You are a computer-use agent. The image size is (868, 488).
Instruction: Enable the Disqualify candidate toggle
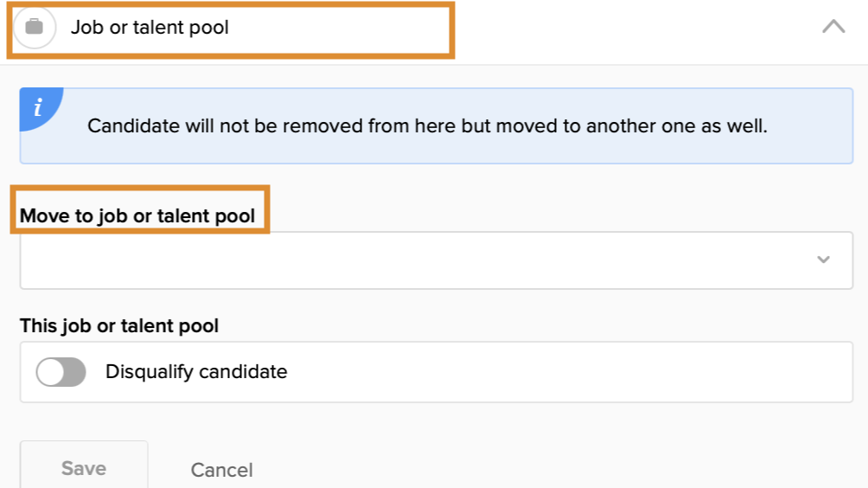tap(61, 372)
